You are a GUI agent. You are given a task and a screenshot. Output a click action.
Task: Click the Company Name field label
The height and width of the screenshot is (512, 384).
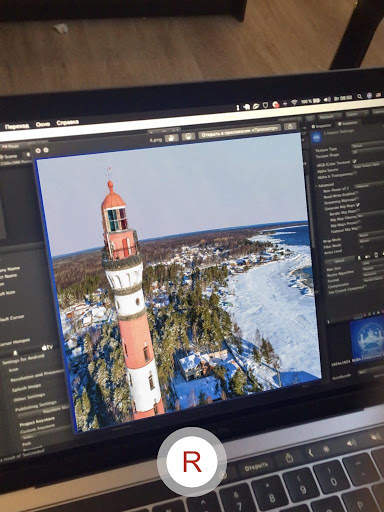click(9, 269)
